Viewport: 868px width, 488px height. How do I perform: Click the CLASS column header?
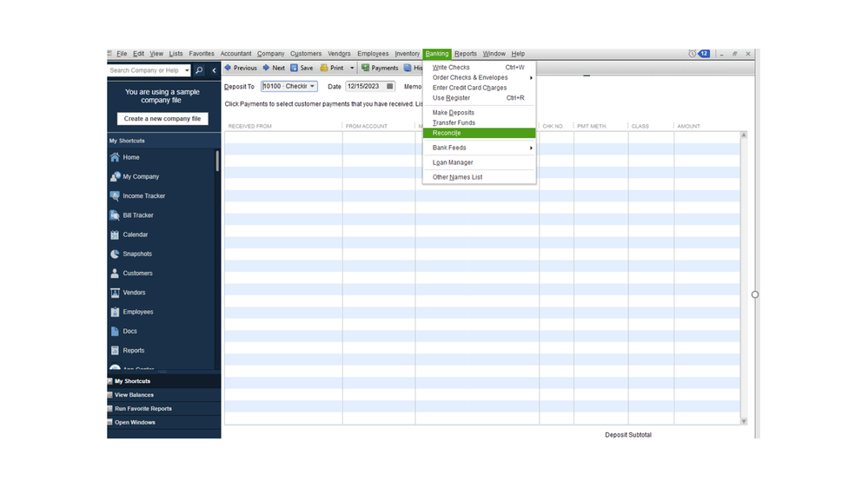pyautogui.click(x=640, y=126)
